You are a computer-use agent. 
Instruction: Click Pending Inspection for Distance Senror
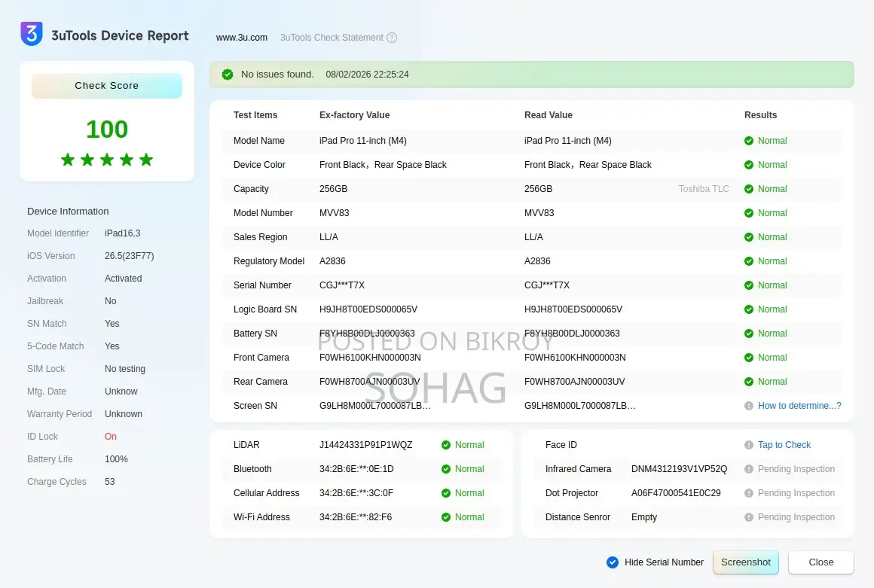796,517
